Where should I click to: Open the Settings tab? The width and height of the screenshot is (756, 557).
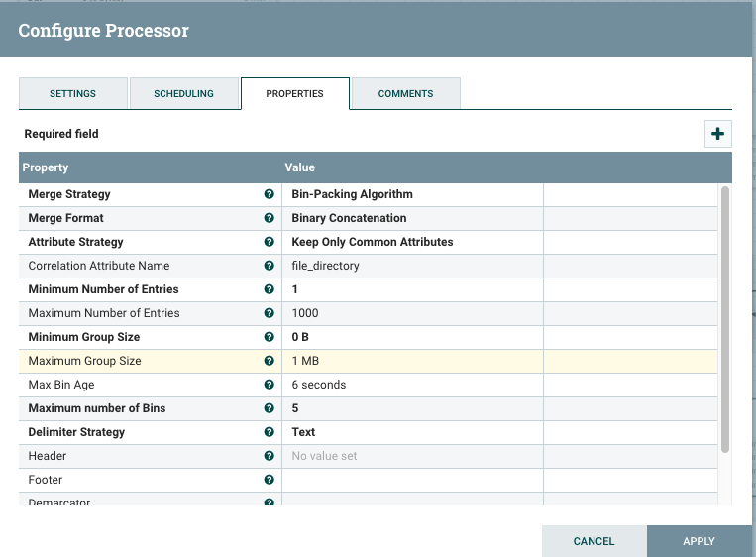pyautogui.click(x=73, y=94)
